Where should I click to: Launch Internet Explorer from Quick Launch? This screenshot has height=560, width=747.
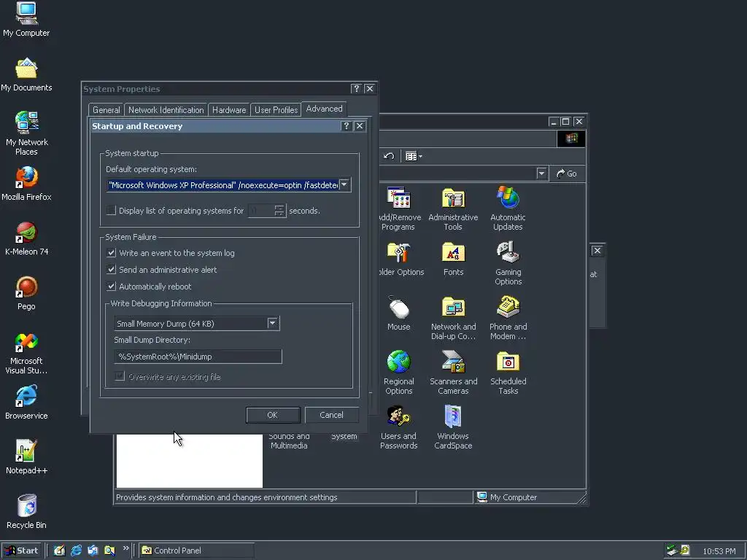[x=76, y=551]
